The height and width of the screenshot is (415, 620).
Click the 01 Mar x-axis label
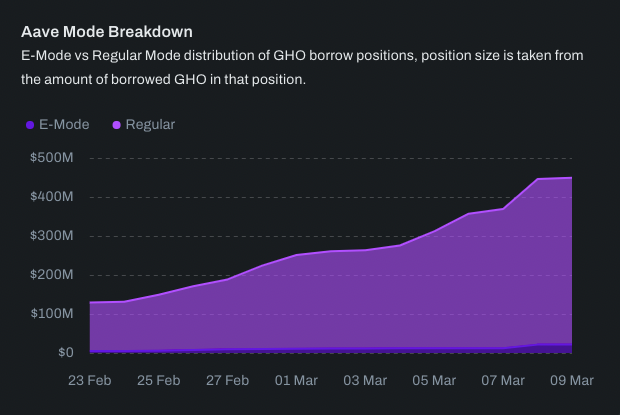tap(296, 380)
